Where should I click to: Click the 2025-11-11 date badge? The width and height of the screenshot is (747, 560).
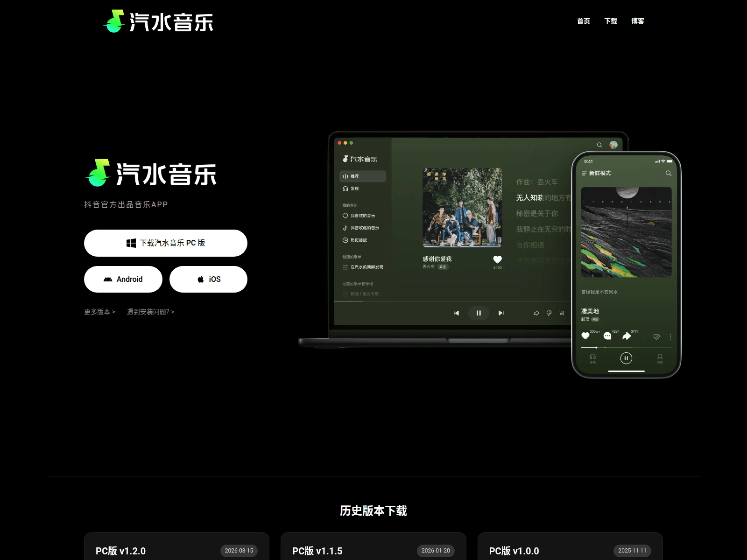632,551
